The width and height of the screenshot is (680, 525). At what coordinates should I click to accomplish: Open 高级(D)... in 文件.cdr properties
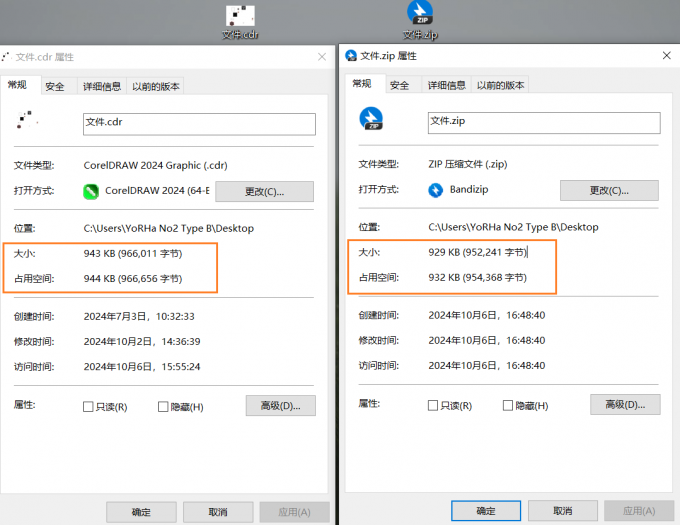281,406
